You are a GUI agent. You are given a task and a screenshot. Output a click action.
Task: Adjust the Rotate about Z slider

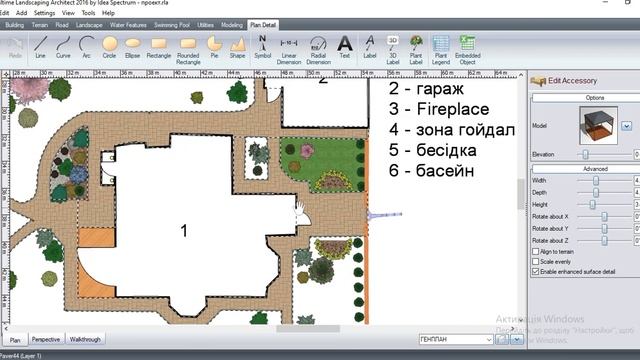(x=604, y=240)
